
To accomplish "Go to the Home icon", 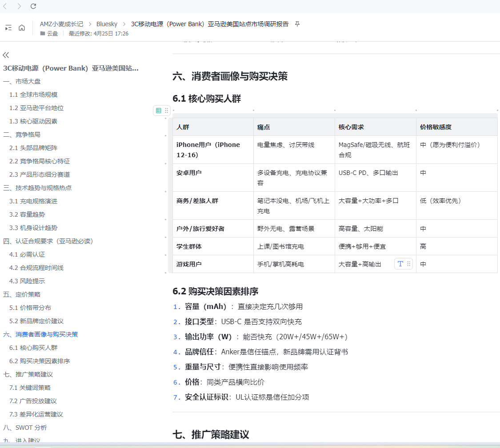I will (22, 28).
